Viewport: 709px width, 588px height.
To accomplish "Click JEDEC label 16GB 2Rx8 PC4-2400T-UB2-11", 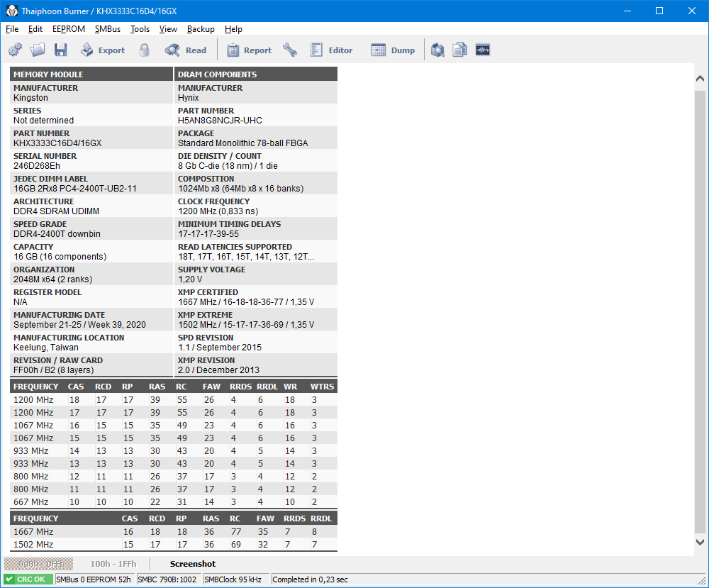I will click(x=75, y=188).
